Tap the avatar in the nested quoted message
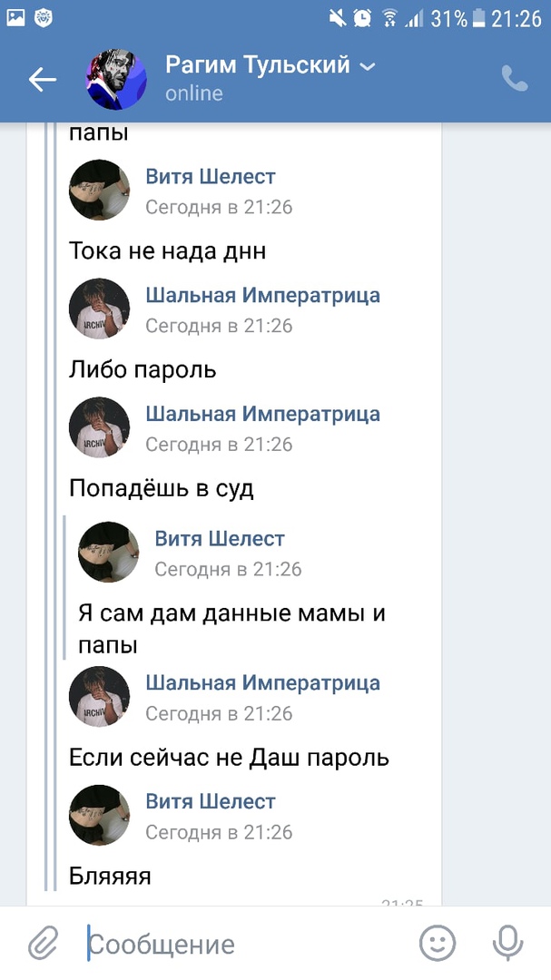551x980 pixels. (x=109, y=552)
